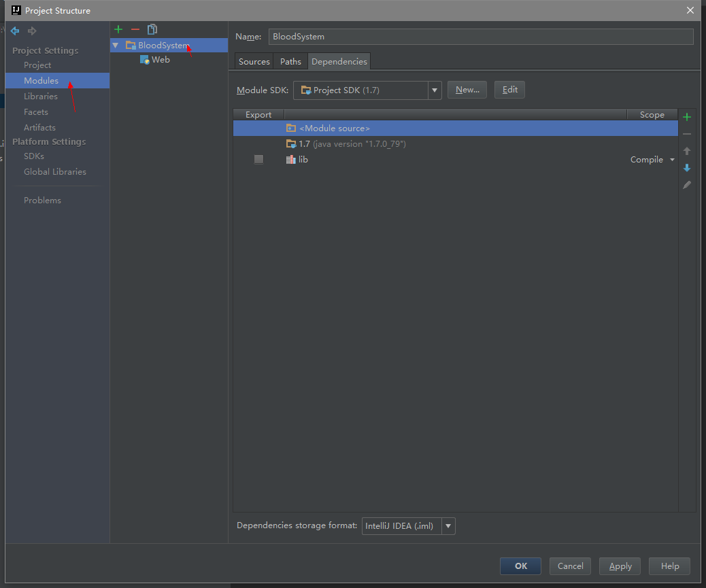The height and width of the screenshot is (588, 706).
Task: Toggle the Export checkbox for lib
Action: tap(258, 159)
